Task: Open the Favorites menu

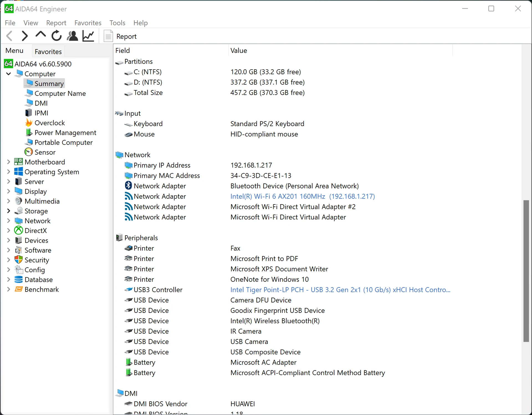Action: pyautogui.click(x=88, y=23)
